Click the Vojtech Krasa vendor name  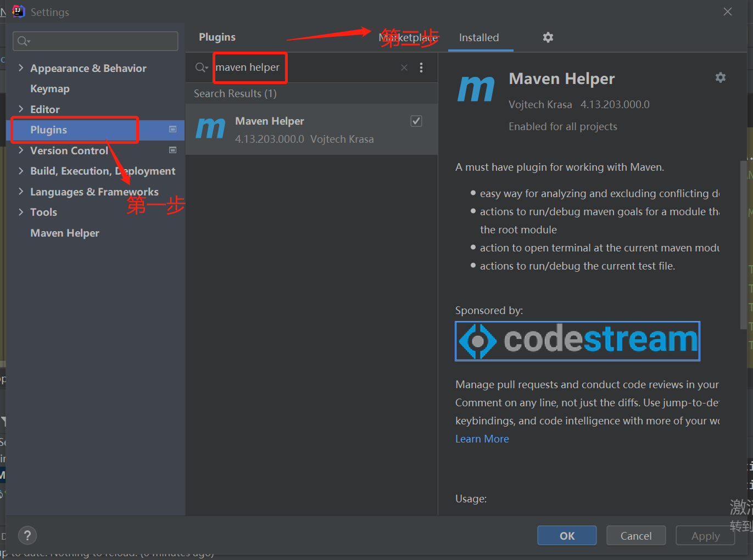coord(540,104)
